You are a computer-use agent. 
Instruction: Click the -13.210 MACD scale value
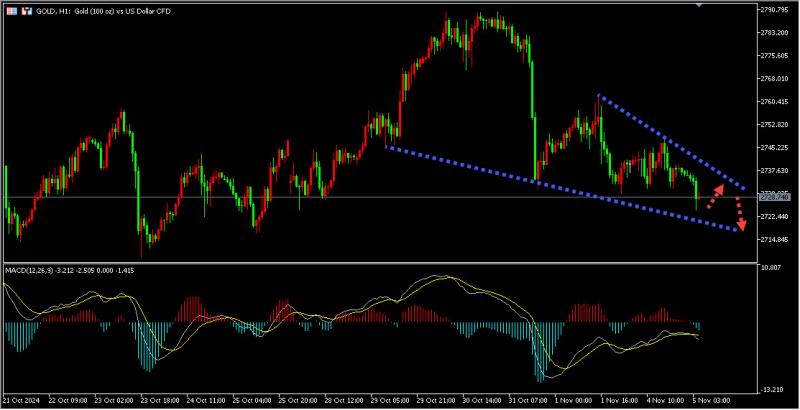click(773, 391)
